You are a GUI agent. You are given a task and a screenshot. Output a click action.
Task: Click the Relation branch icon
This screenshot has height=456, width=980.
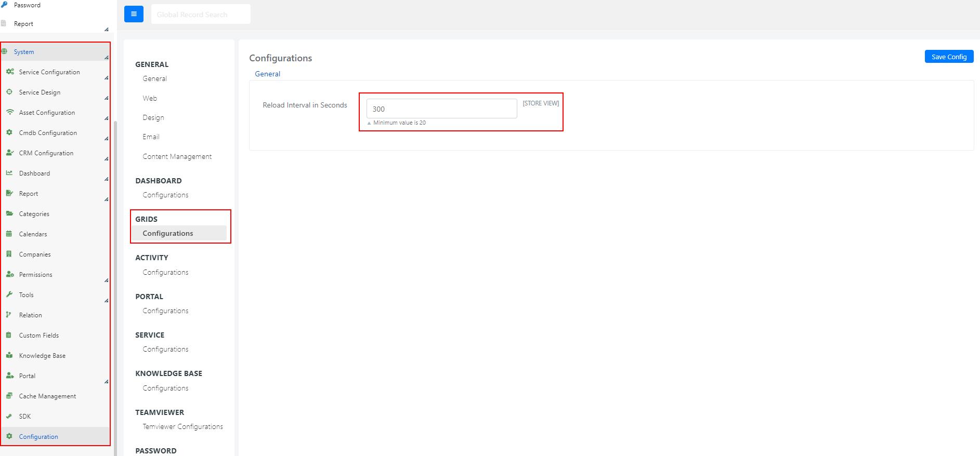click(8, 315)
